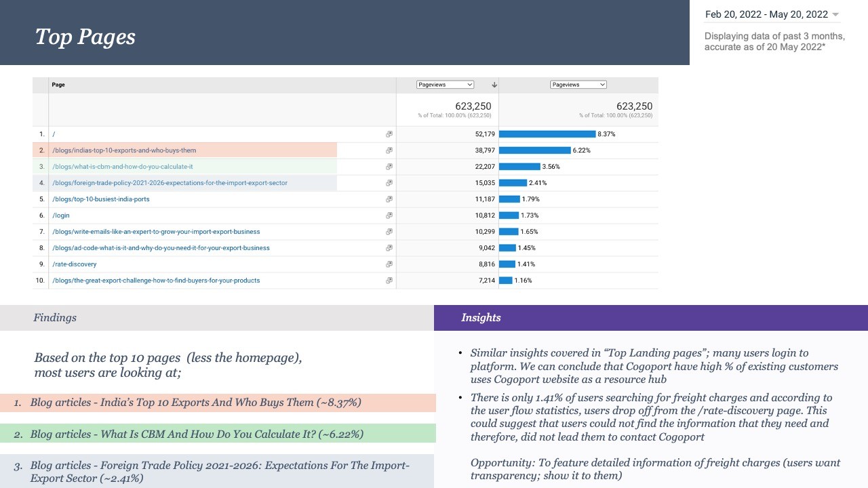
Task: Open external link icon for top-10-busiest-india-ports row
Action: point(389,199)
